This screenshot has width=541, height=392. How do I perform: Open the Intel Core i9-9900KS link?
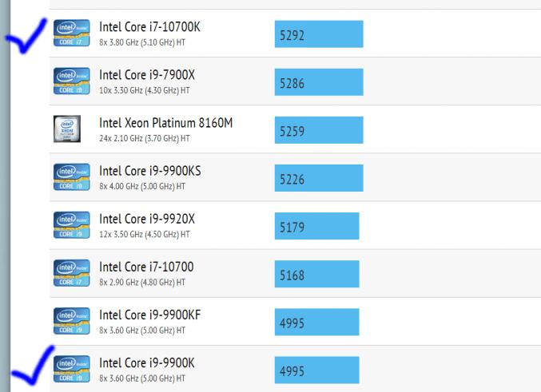[x=149, y=171]
